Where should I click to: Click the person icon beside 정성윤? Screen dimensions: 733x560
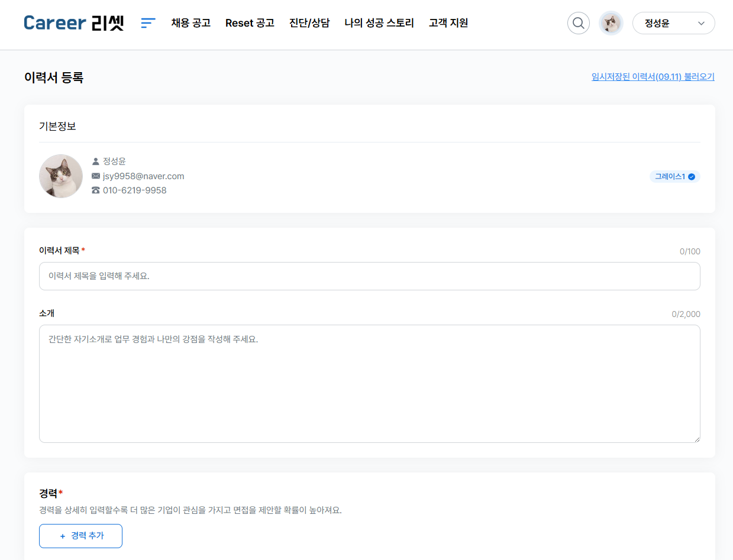click(96, 161)
